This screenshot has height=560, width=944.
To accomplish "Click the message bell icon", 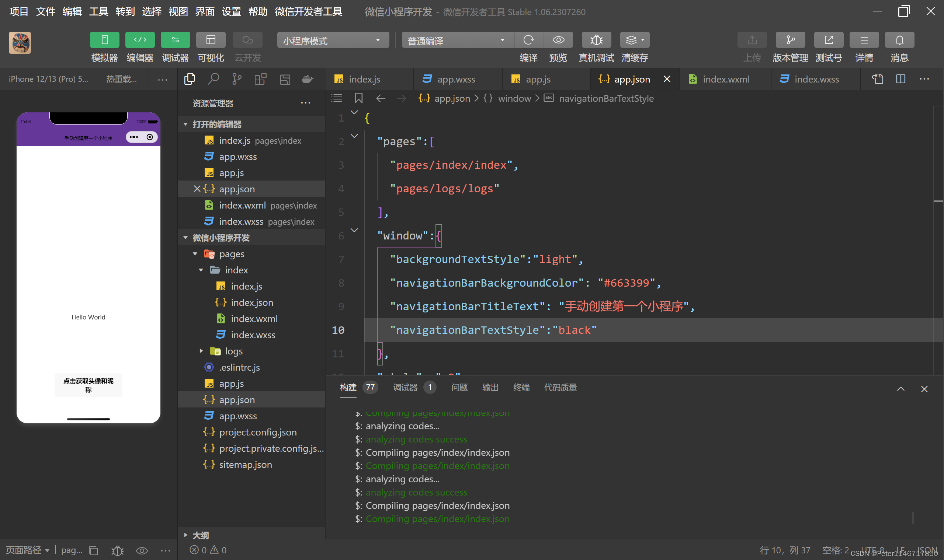I will pyautogui.click(x=899, y=40).
